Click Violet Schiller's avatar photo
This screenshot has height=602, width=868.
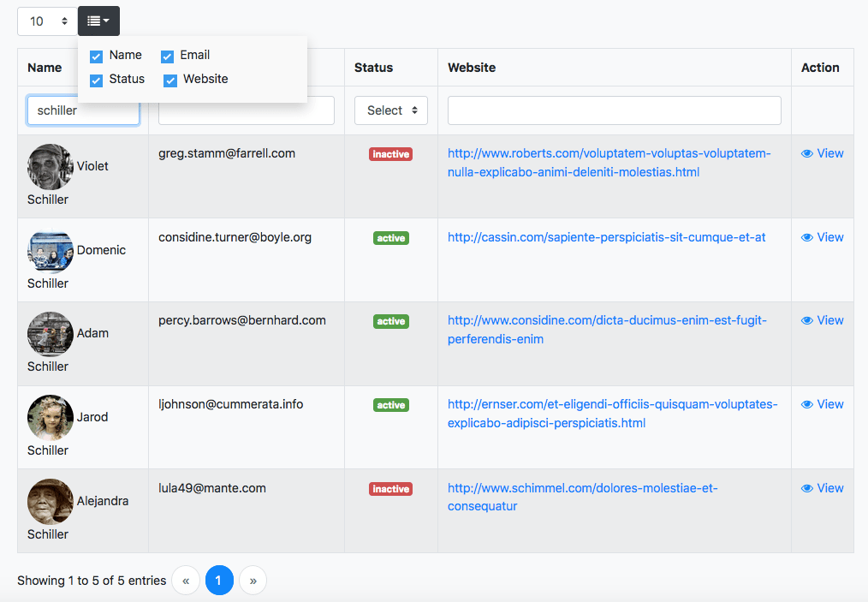(51, 167)
